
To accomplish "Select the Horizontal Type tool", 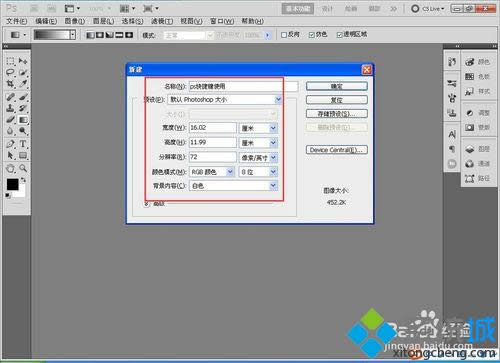I will pos(23,144).
